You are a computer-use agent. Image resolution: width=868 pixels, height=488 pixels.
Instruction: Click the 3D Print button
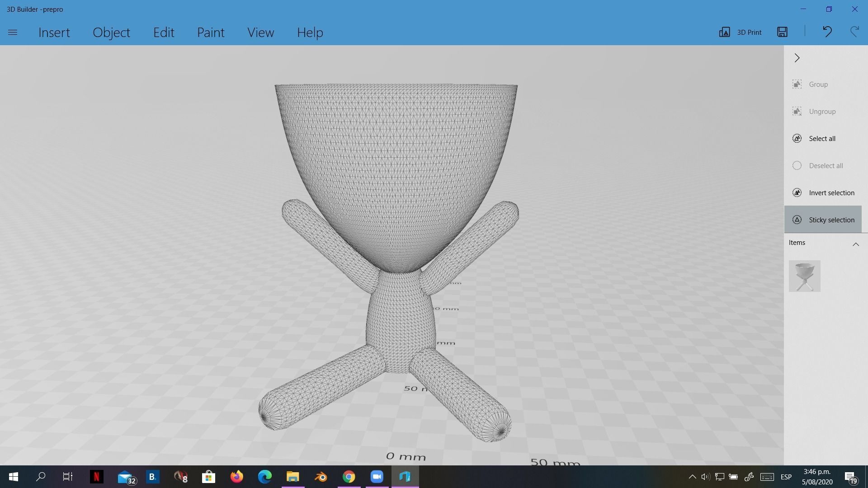tap(740, 32)
